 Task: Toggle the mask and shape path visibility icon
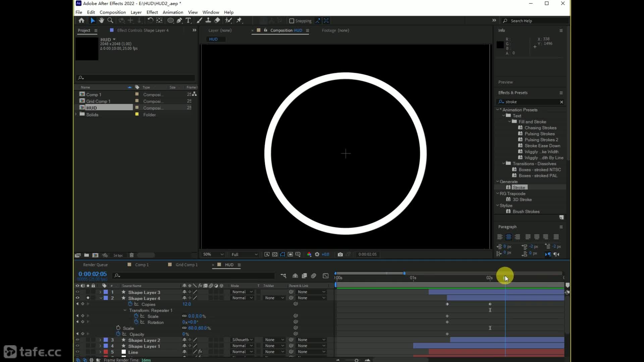coord(282,254)
